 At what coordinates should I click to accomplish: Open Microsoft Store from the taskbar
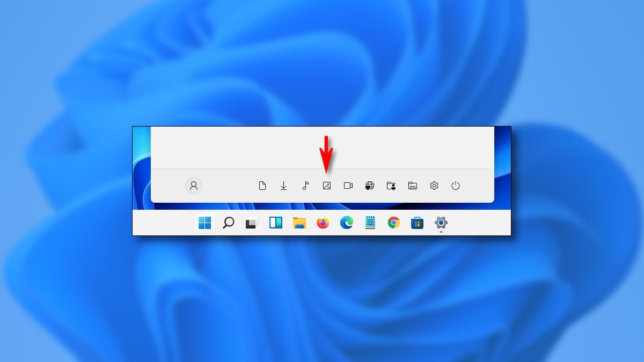point(416,223)
